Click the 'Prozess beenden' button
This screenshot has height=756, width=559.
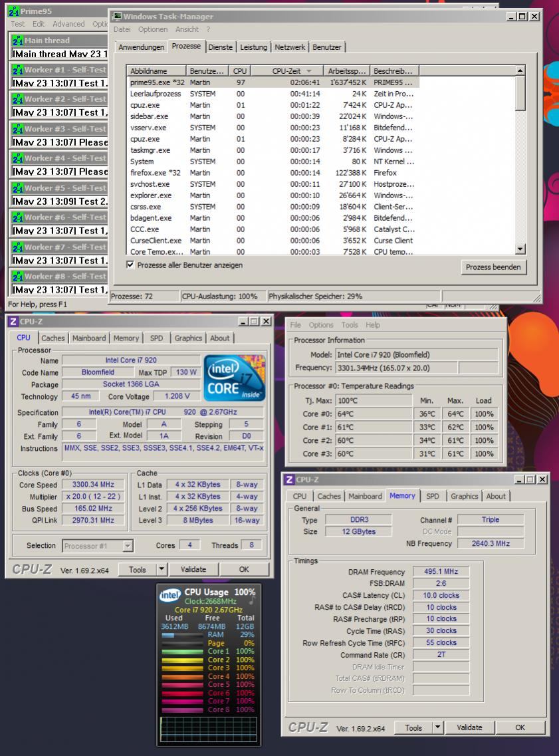pyautogui.click(x=493, y=267)
